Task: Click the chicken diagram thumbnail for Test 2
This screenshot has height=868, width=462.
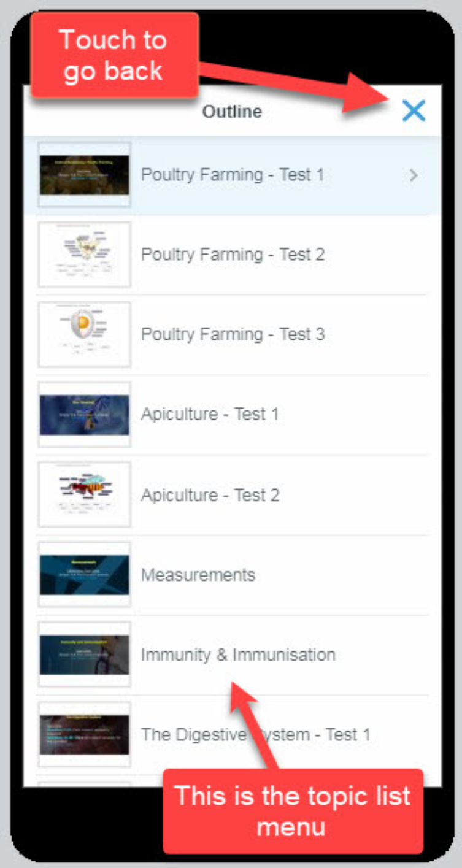Action: click(x=85, y=255)
